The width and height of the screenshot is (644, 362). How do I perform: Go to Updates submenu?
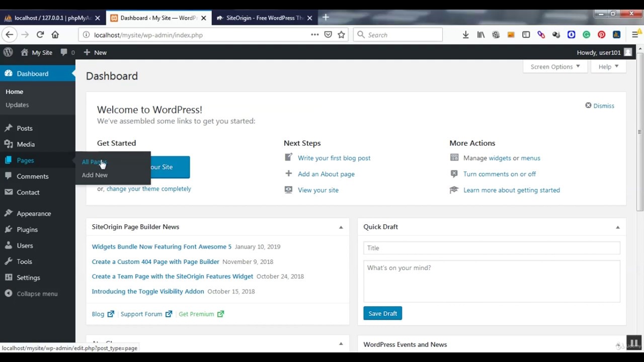(x=17, y=105)
